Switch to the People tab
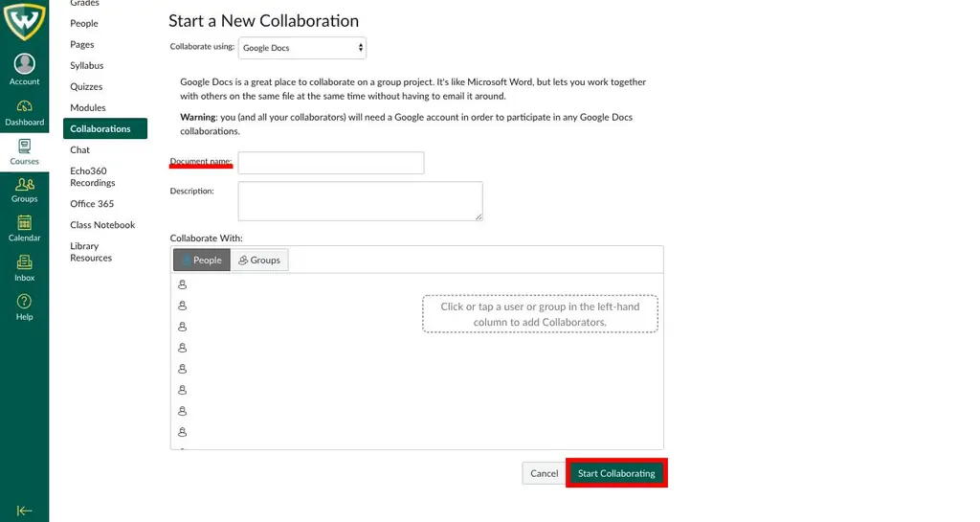Image resolution: width=980 pixels, height=522 pixels. [202, 260]
